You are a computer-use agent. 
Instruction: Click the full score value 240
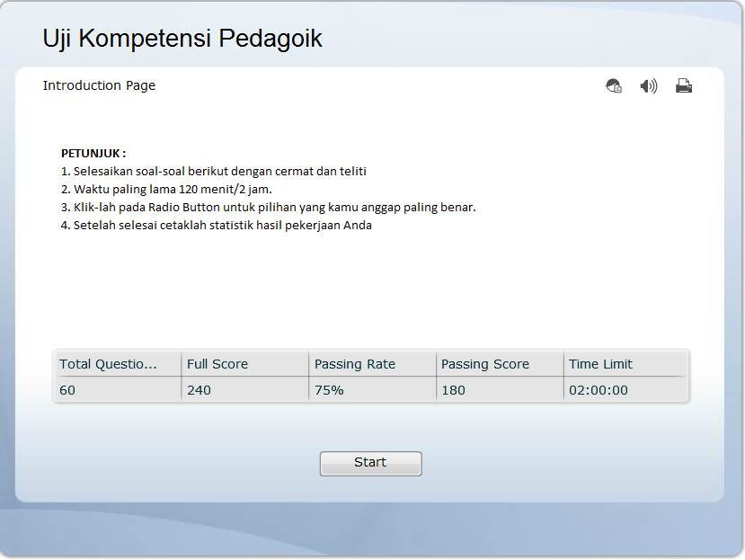coord(199,390)
